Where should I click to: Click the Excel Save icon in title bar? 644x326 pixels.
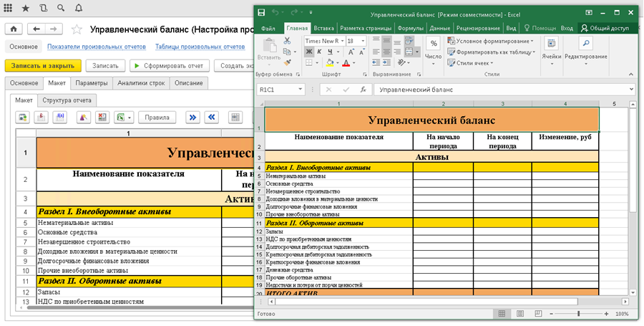tap(262, 14)
